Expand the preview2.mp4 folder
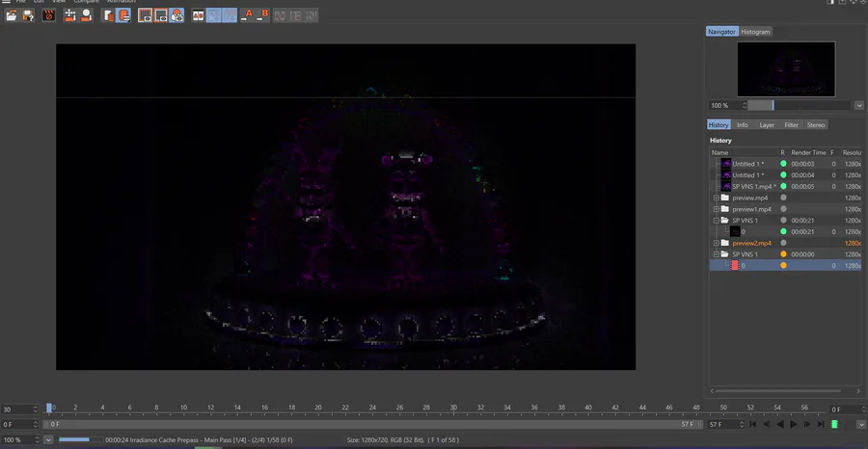 [x=717, y=243]
